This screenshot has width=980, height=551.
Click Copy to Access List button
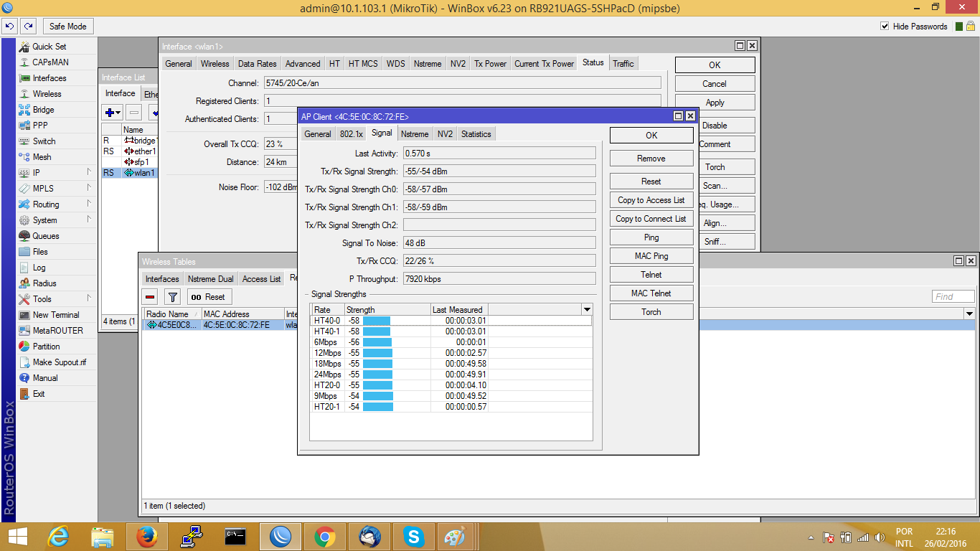point(651,200)
